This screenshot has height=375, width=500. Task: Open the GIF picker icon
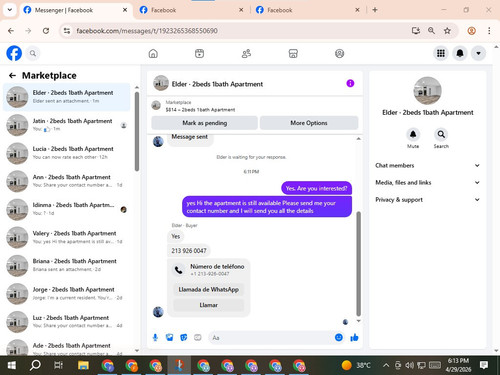198,338
